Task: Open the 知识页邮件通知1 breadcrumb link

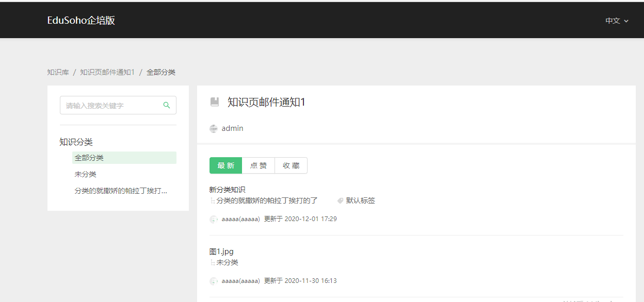Action: coord(107,72)
